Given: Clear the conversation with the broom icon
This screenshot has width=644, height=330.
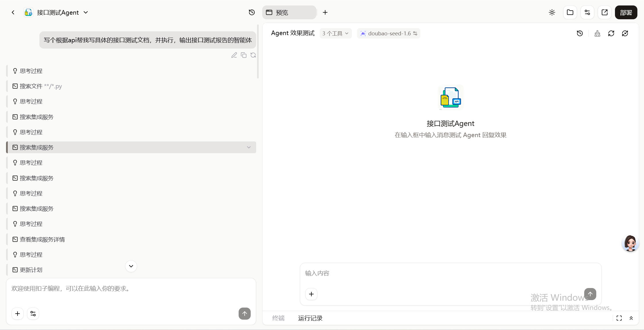Looking at the screenshot, I should point(597,33).
